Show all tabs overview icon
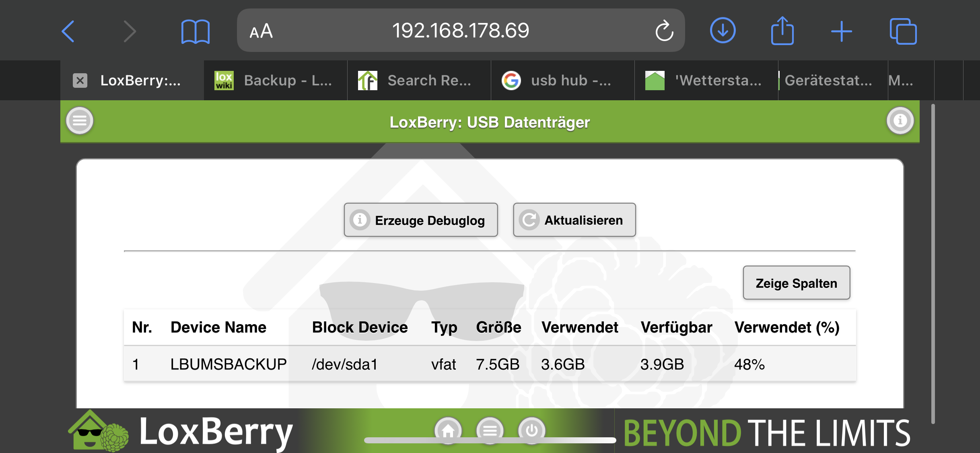The height and width of the screenshot is (453, 980). pyautogui.click(x=903, y=31)
